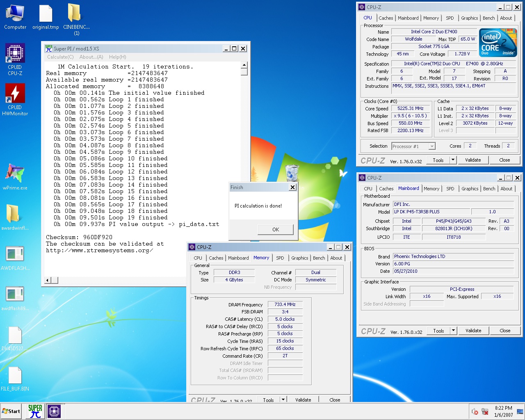This screenshot has height=420, width=525.
Task: Switch to Bench tab in top CPU-Z window
Action: [x=489, y=18]
